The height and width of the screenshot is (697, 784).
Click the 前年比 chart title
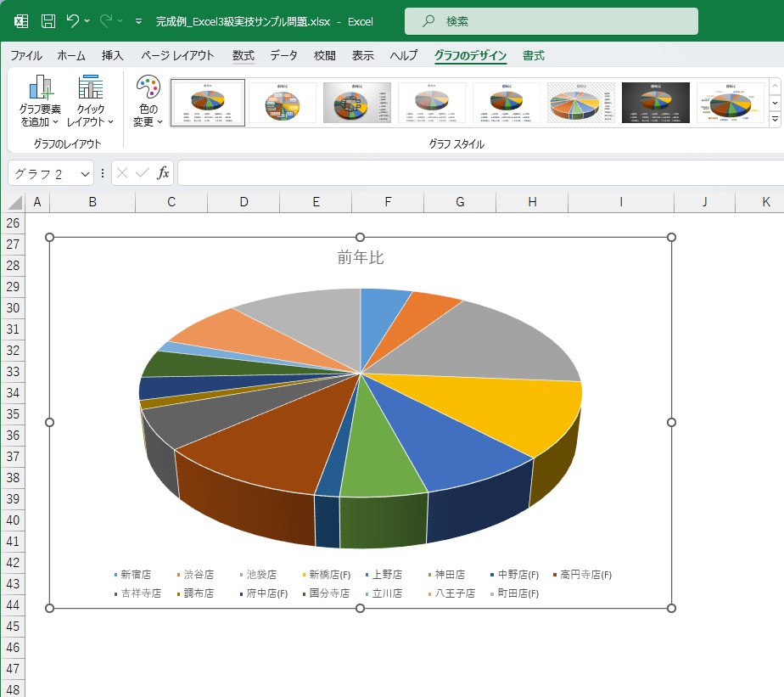coord(361,257)
